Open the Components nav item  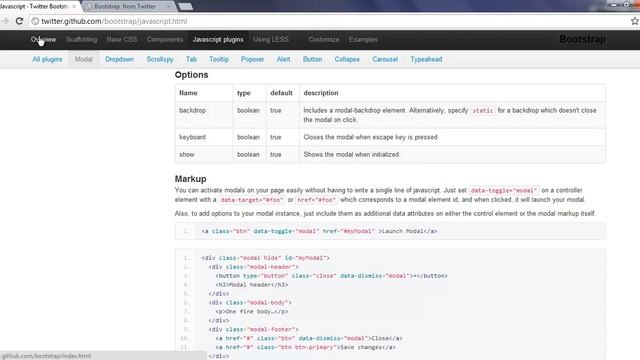tap(165, 40)
